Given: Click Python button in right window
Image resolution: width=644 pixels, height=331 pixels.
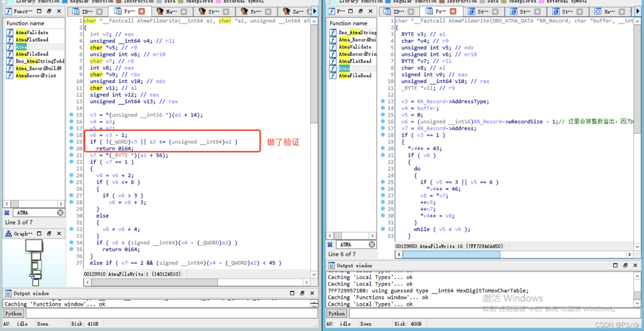Looking at the screenshot, I should click(x=336, y=313).
